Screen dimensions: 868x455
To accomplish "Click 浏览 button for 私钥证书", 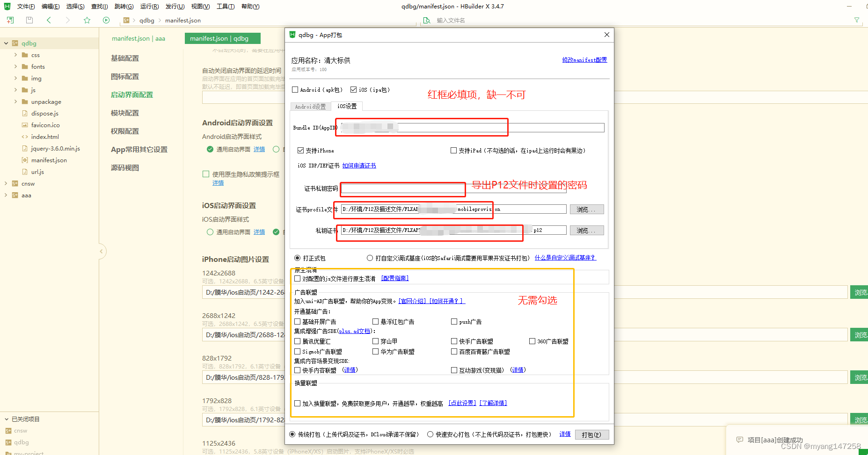I will coord(587,231).
